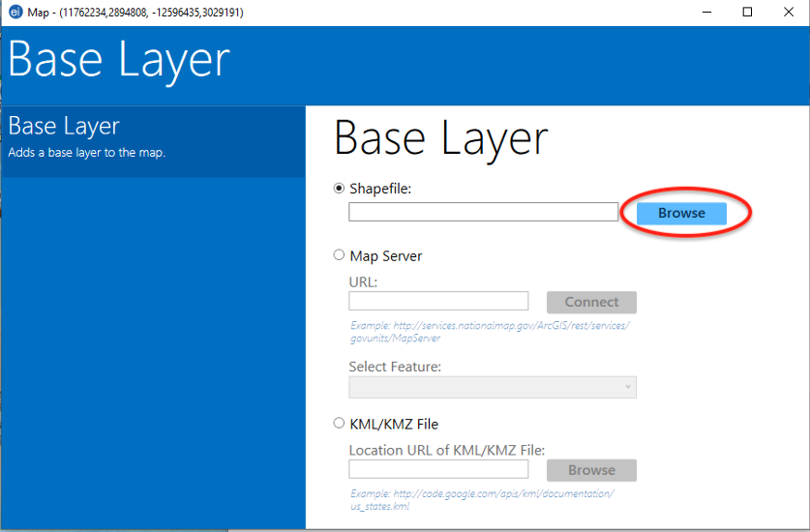
Task: Minimize the Map window
Action: coord(706,12)
